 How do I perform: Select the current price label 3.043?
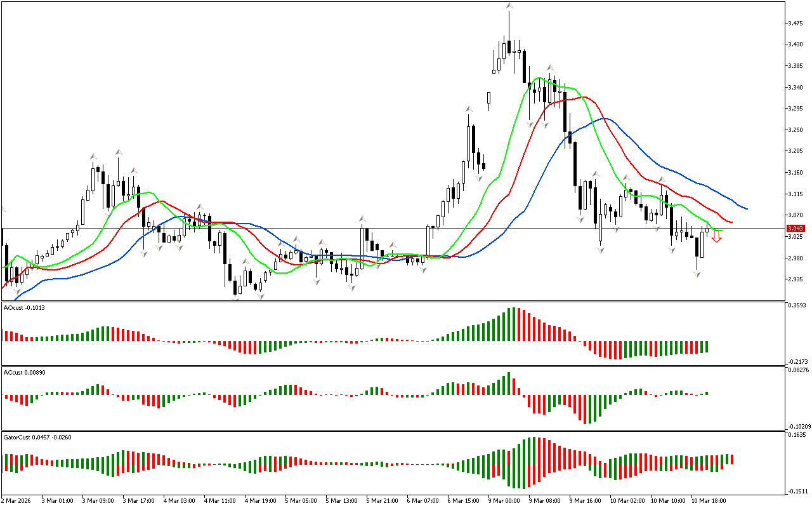pyautogui.click(x=795, y=229)
